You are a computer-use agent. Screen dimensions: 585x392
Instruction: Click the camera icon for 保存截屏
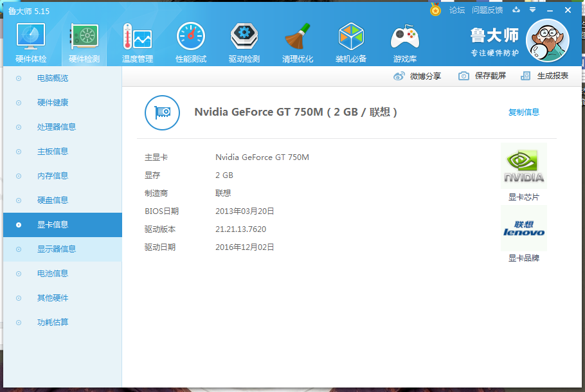click(x=464, y=76)
